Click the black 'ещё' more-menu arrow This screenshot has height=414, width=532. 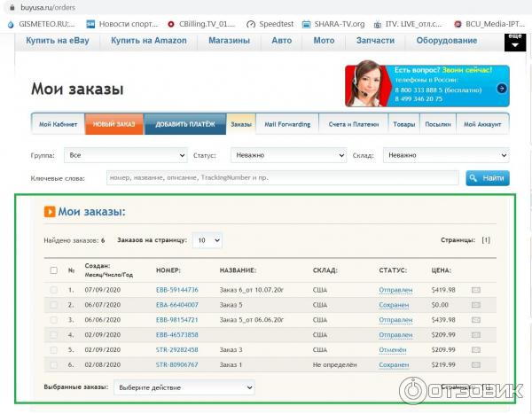514,43
